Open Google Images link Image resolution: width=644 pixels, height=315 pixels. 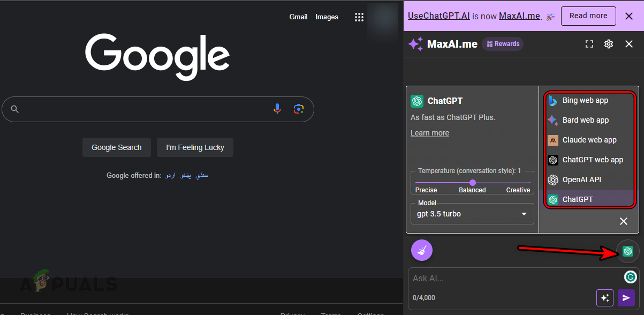(327, 17)
